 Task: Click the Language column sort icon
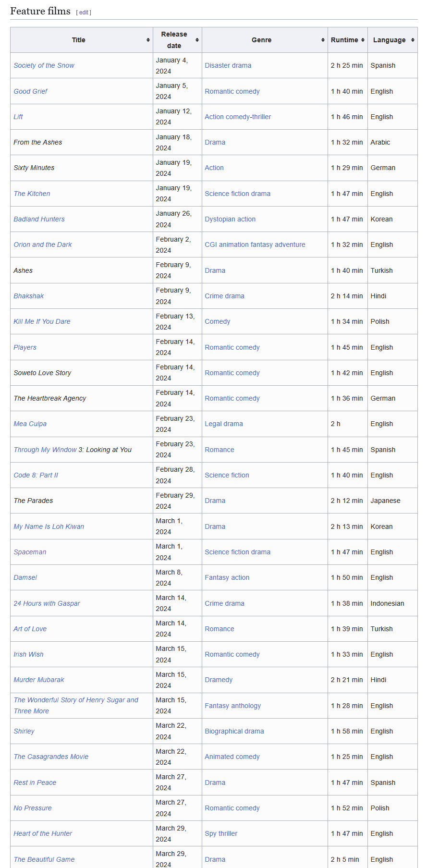(x=413, y=40)
